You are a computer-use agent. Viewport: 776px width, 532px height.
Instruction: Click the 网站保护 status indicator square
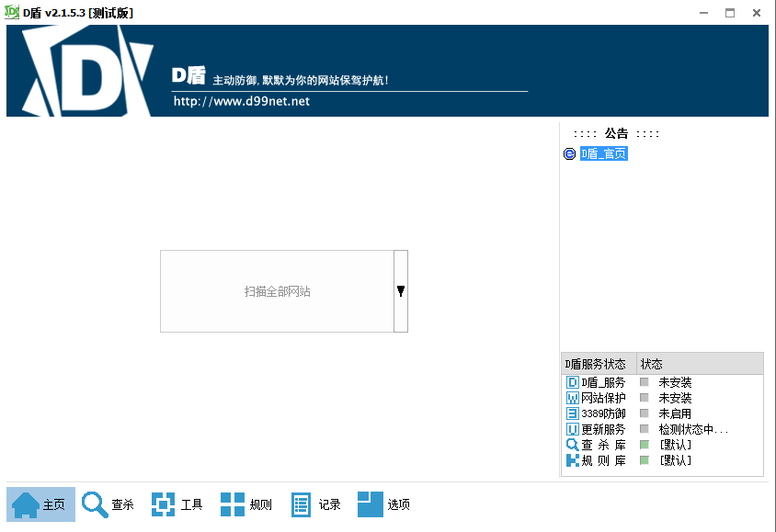click(645, 398)
